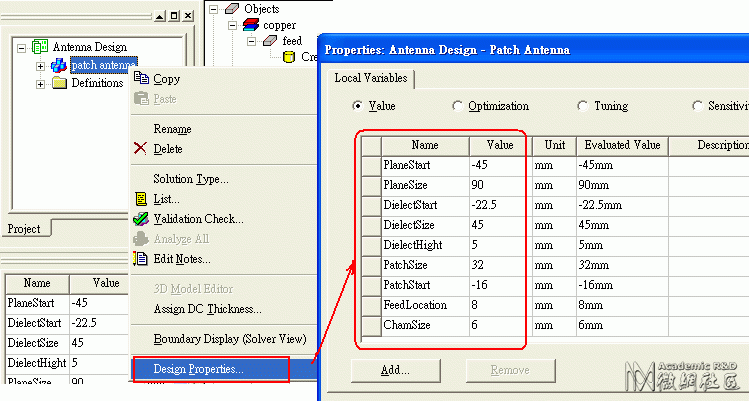749x401 pixels.
Task: Expand the Definitions tree node
Action: (x=41, y=84)
